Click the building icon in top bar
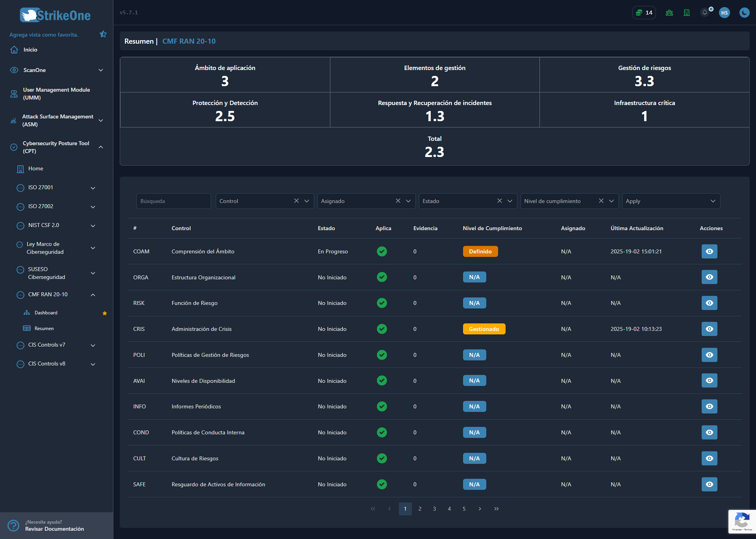Image resolution: width=756 pixels, height=539 pixels. (687, 13)
